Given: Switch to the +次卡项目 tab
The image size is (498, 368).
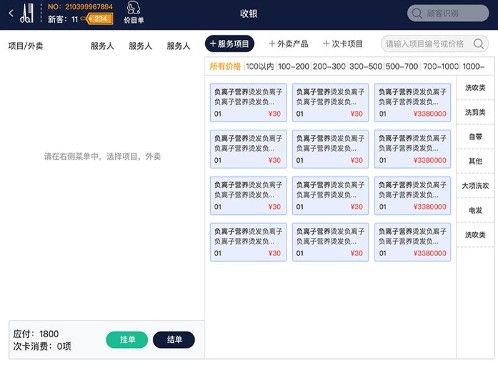Looking at the screenshot, I should (x=343, y=44).
